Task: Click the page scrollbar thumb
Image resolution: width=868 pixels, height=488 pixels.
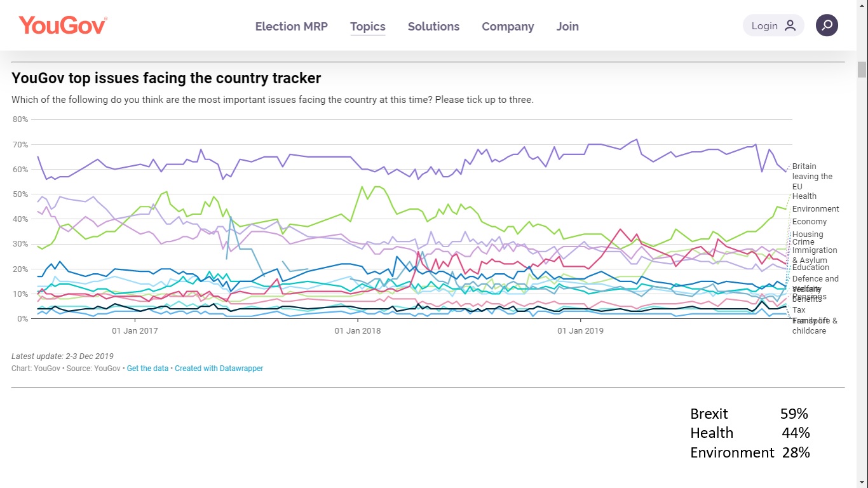Action: pos(862,69)
